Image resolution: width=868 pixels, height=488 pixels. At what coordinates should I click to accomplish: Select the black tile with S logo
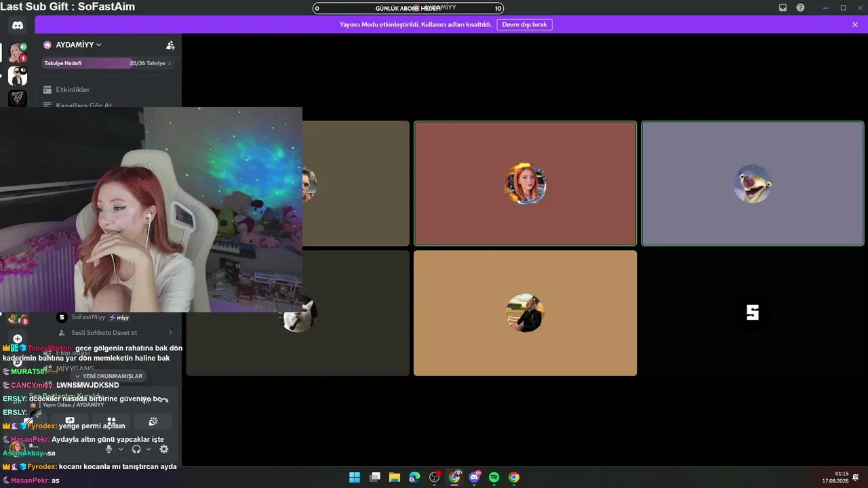coord(753,313)
